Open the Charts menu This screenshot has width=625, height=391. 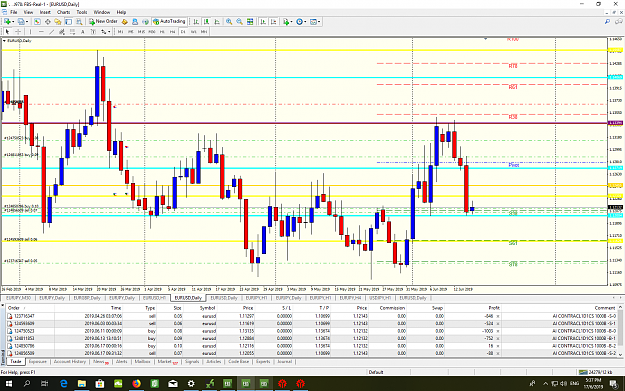point(63,12)
